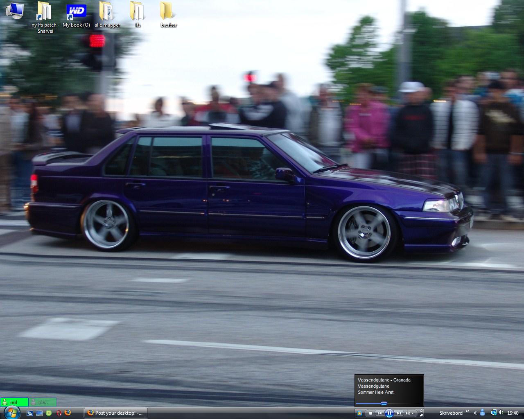Click the 19:40 system clock
Screen dimensions: 524x420
click(x=513, y=413)
